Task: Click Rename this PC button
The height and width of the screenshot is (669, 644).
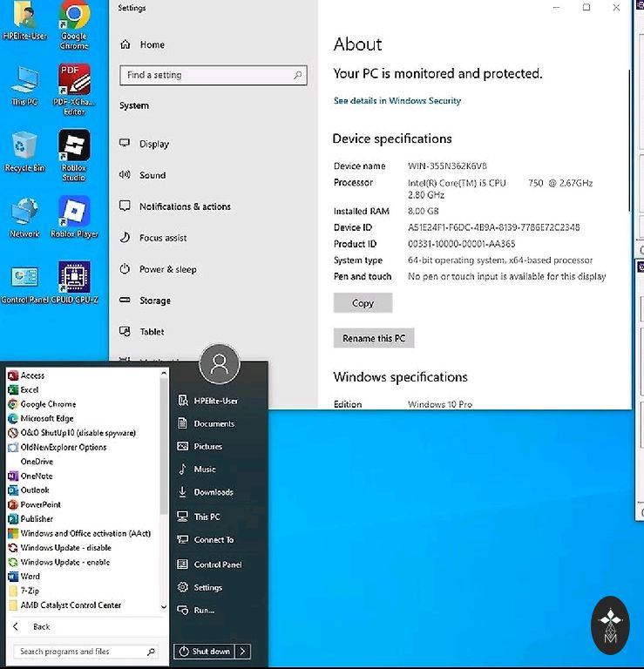Action: pyautogui.click(x=374, y=338)
